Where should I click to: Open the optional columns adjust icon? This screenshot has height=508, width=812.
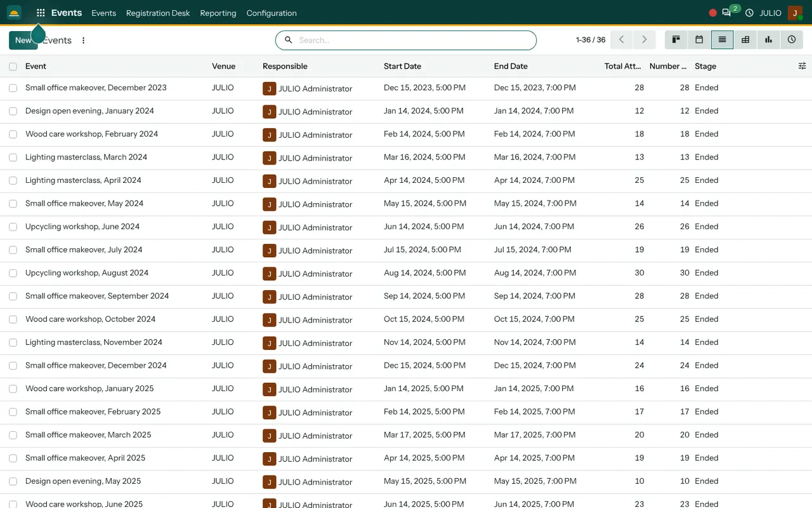[802, 66]
